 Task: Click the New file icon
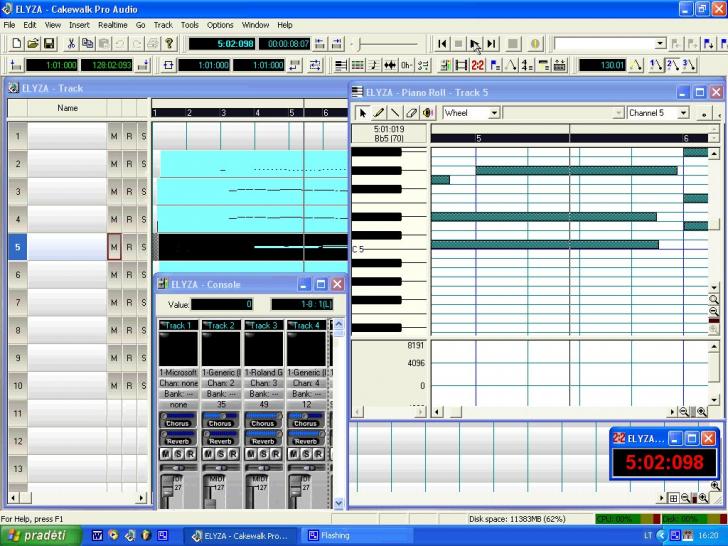pos(17,44)
